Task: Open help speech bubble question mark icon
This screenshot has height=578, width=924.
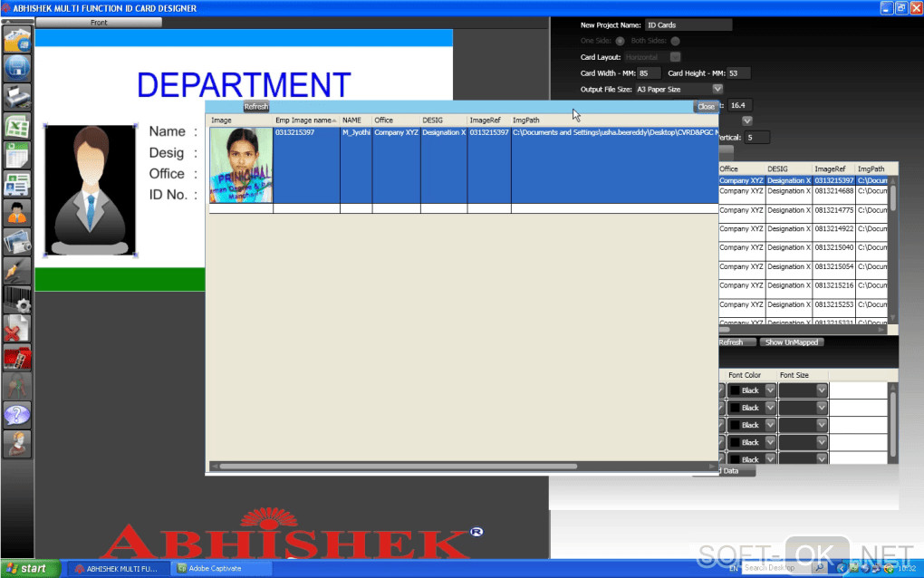Action: (17, 416)
